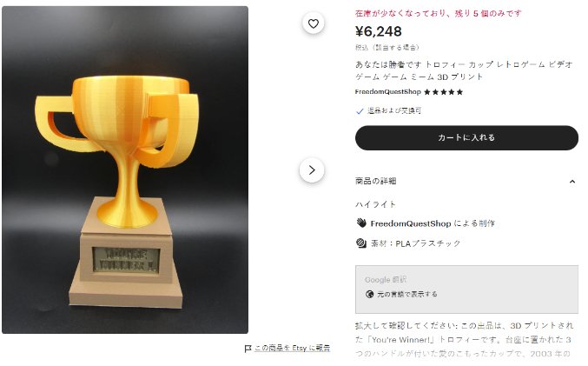Click the material icon beside PLAプラスチック
588x366 pixels.
[x=361, y=243]
